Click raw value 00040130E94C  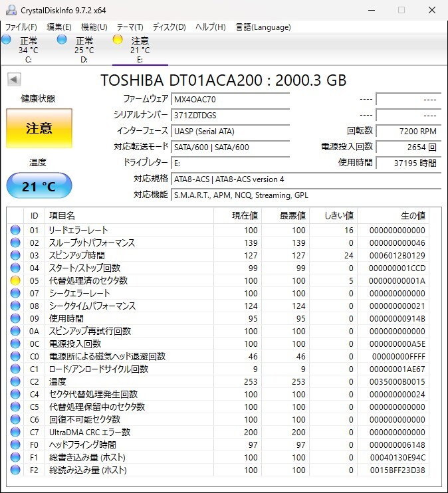(x=397, y=457)
